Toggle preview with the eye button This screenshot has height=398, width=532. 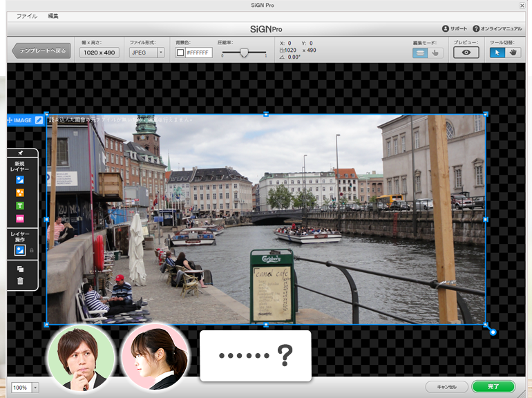click(x=466, y=53)
